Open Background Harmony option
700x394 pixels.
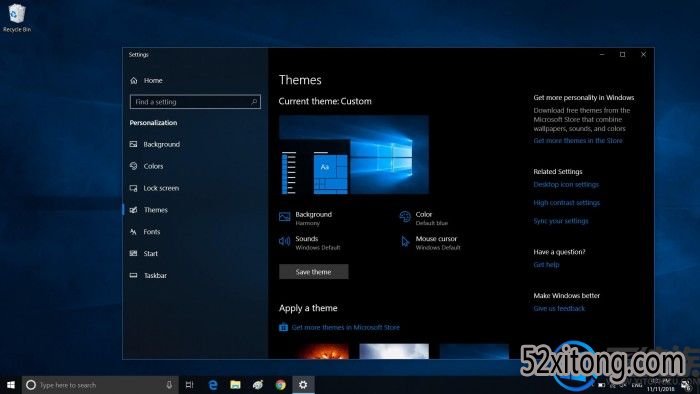[313, 218]
